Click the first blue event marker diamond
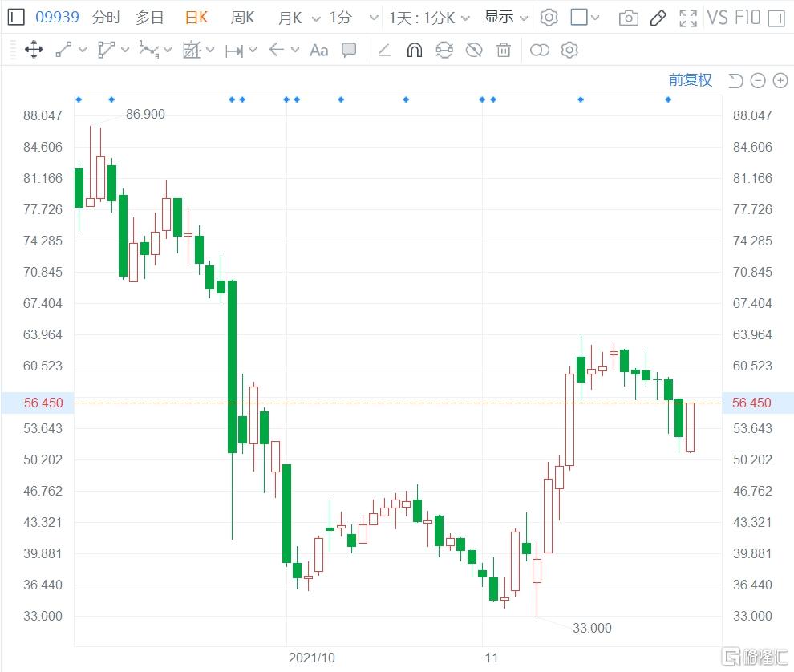Screen dimensions: 794x672 point(79,99)
